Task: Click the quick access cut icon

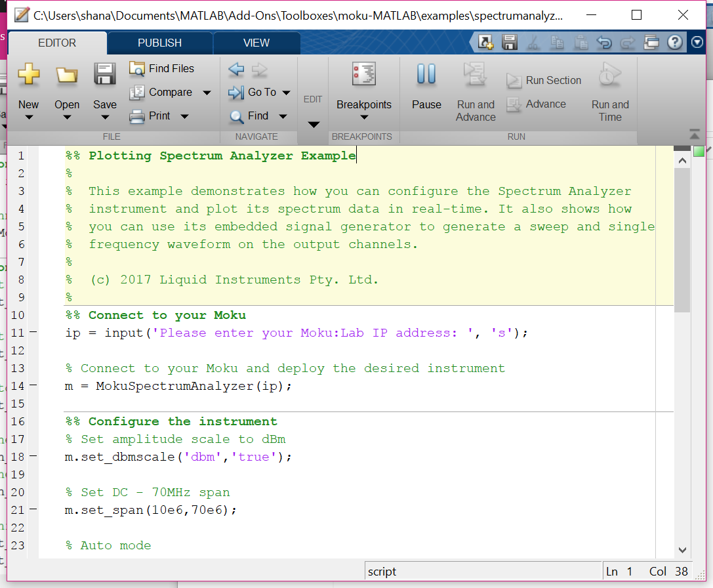Action: [x=533, y=42]
